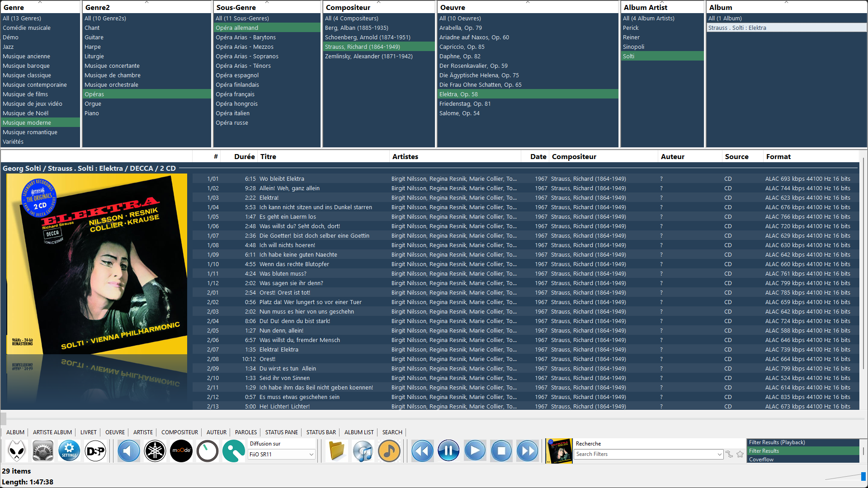Skip to the previous track

422,450
